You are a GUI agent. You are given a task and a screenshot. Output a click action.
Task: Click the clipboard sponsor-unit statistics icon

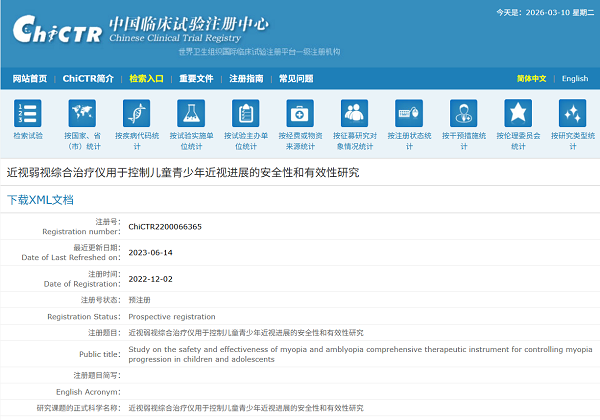245,113
